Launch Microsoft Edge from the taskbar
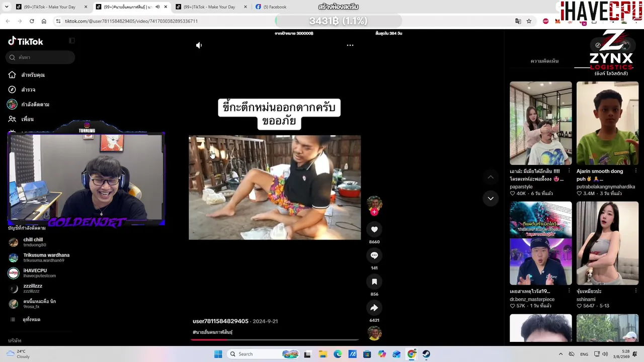Screen dimensions: 644x362 click(x=338, y=354)
